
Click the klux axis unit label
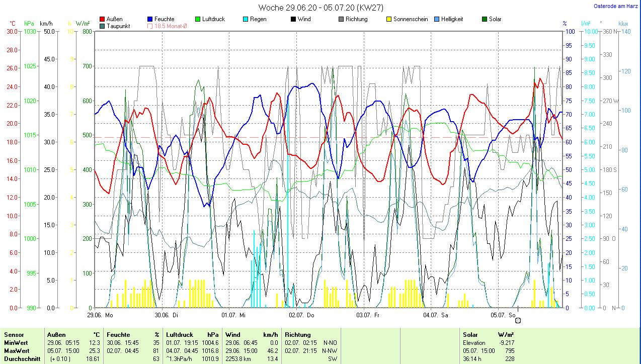[623, 24]
